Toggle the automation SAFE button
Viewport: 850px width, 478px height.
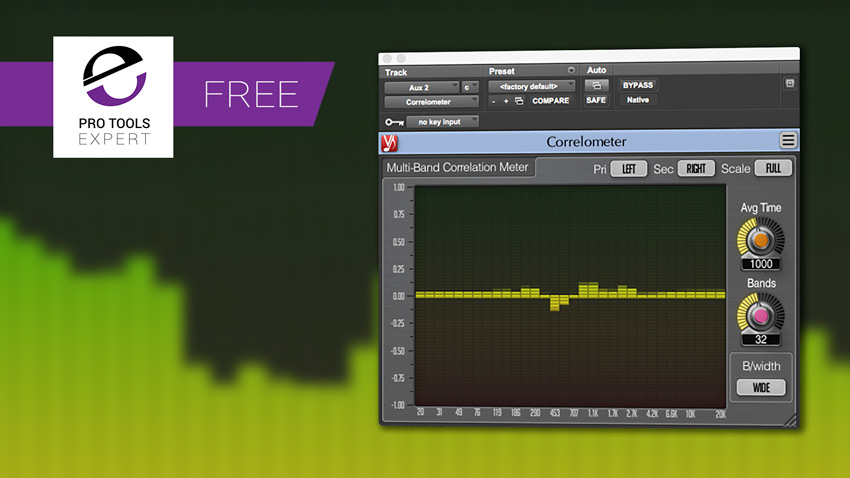pos(596,100)
